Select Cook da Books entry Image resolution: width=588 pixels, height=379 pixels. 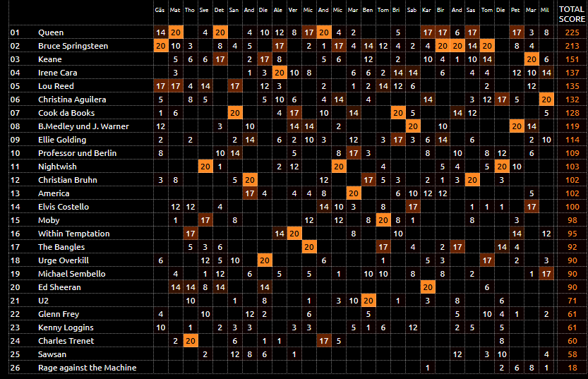pos(66,113)
